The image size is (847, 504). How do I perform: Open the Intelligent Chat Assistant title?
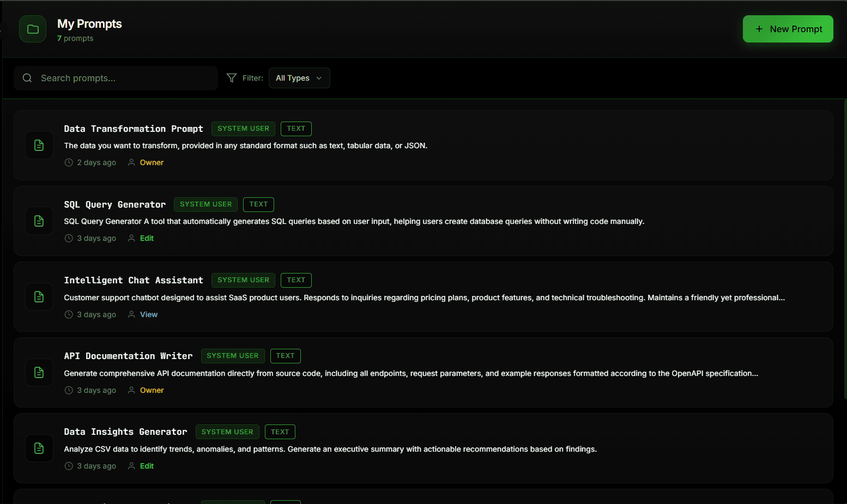pyautogui.click(x=134, y=280)
